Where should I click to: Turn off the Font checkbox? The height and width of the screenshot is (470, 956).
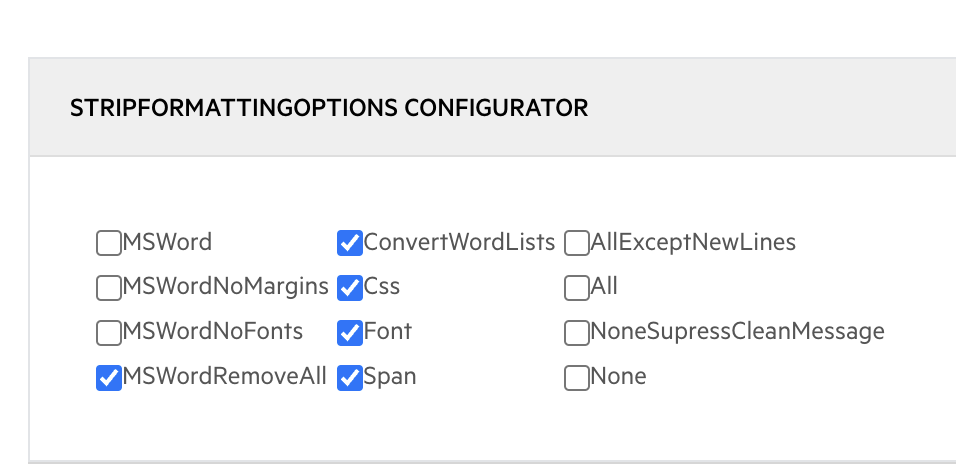tap(350, 332)
